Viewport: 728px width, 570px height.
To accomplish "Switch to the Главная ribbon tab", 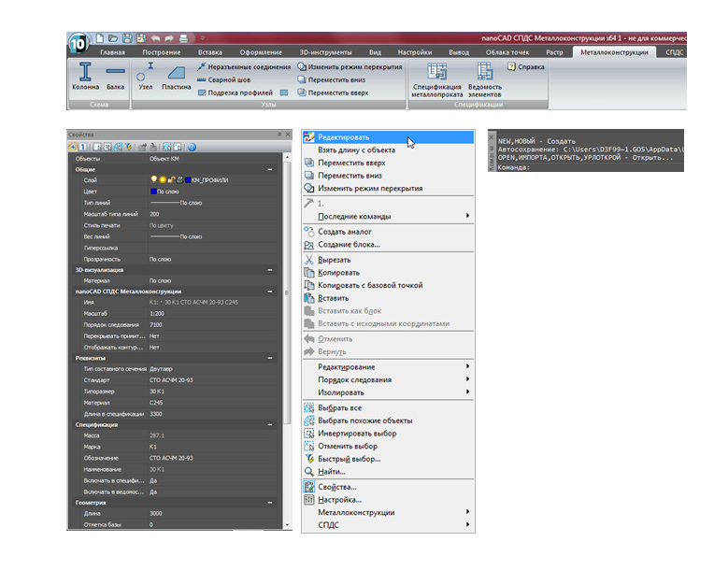I will (112, 52).
